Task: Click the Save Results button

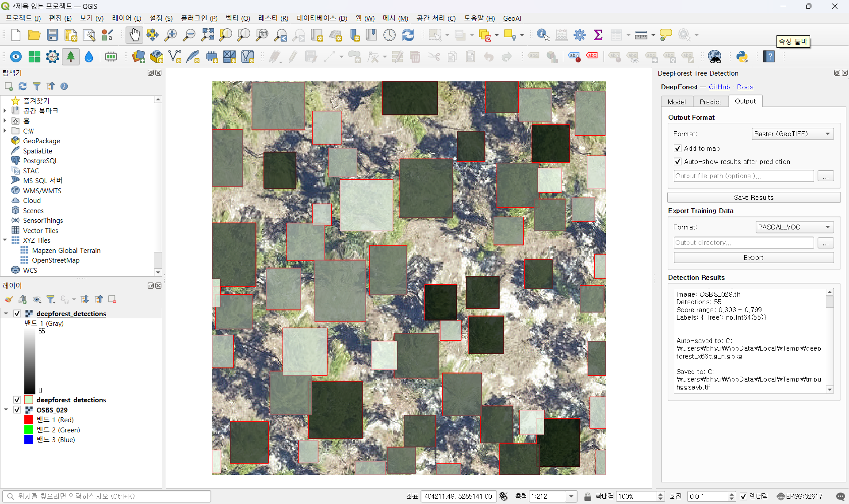Action: [753, 198]
